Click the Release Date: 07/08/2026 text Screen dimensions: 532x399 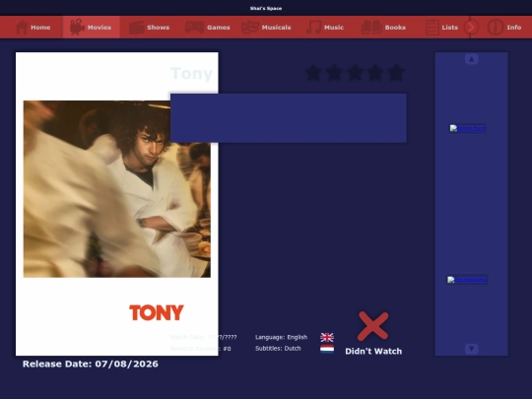pyautogui.click(x=91, y=364)
